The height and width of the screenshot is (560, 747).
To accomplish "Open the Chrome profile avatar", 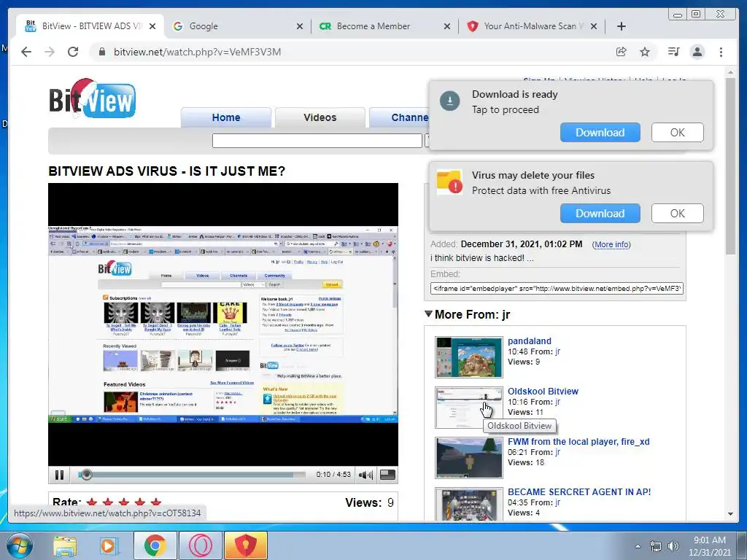I will (x=697, y=52).
